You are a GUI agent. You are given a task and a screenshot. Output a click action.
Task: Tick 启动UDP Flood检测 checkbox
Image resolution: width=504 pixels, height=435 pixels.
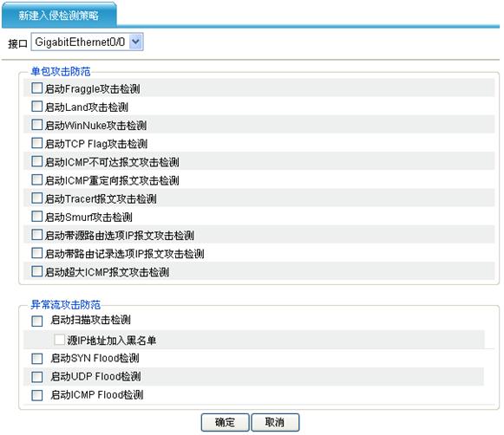click(37, 377)
